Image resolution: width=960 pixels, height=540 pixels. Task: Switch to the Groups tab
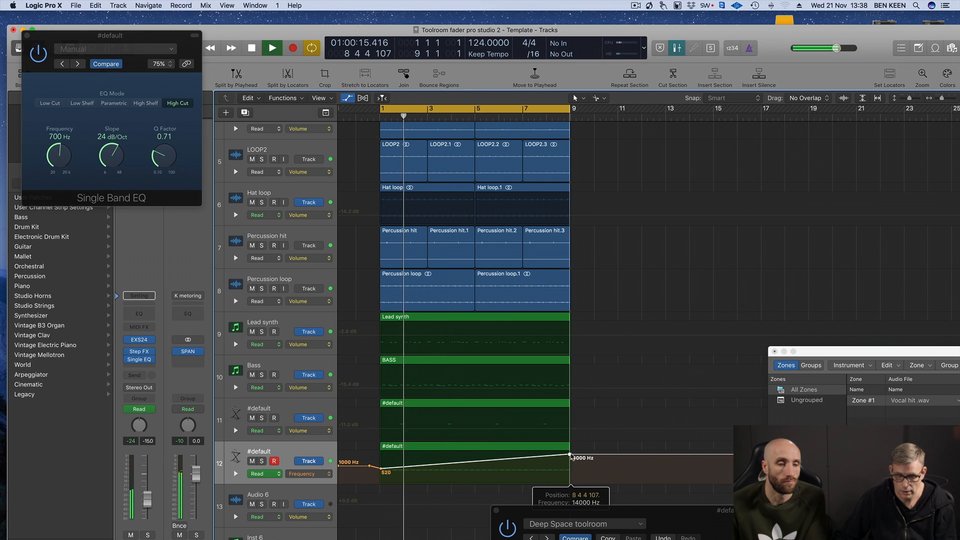click(811, 366)
